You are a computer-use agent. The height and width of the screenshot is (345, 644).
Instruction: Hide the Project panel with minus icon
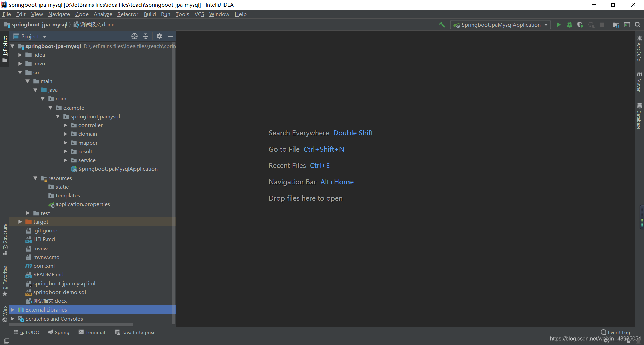(x=170, y=36)
